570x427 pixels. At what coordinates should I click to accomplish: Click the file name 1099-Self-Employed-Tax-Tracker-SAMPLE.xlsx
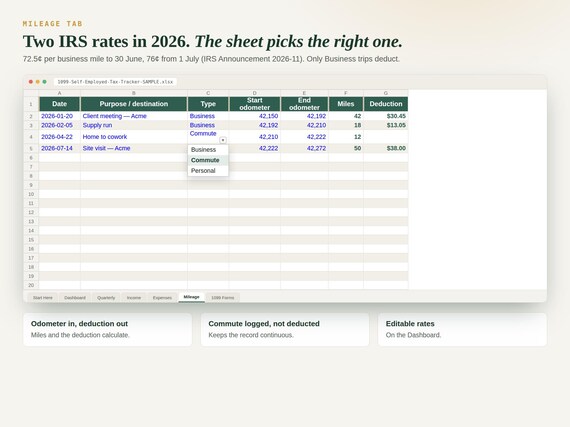pyautogui.click(x=115, y=82)
